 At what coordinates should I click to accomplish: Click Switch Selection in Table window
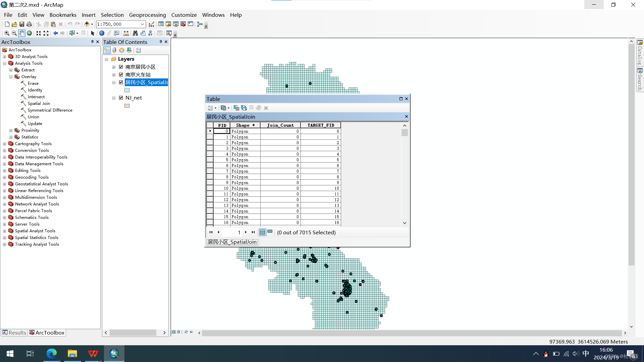tap(244, 108)
